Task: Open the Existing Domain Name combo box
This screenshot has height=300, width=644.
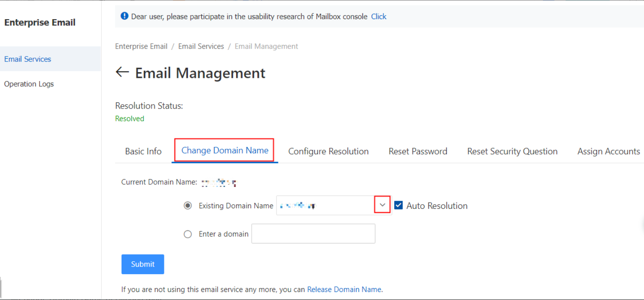Action: coord(325,206)
